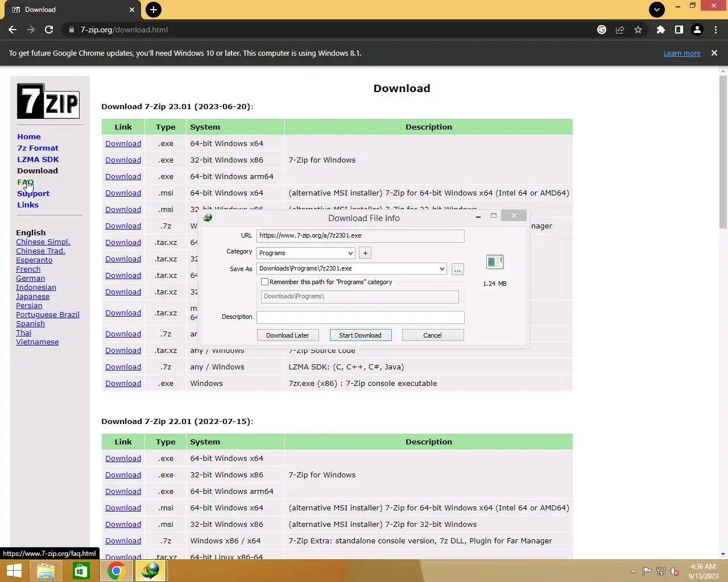Enable Remember this path for Programs category
Viewport: 728px width, 582px height.
pos(265,282)
